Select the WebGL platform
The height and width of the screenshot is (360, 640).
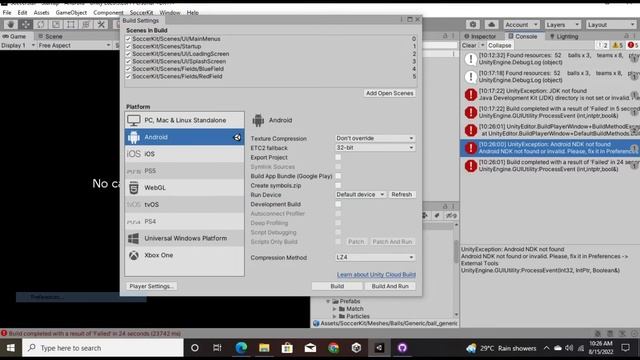click(184, 188)
